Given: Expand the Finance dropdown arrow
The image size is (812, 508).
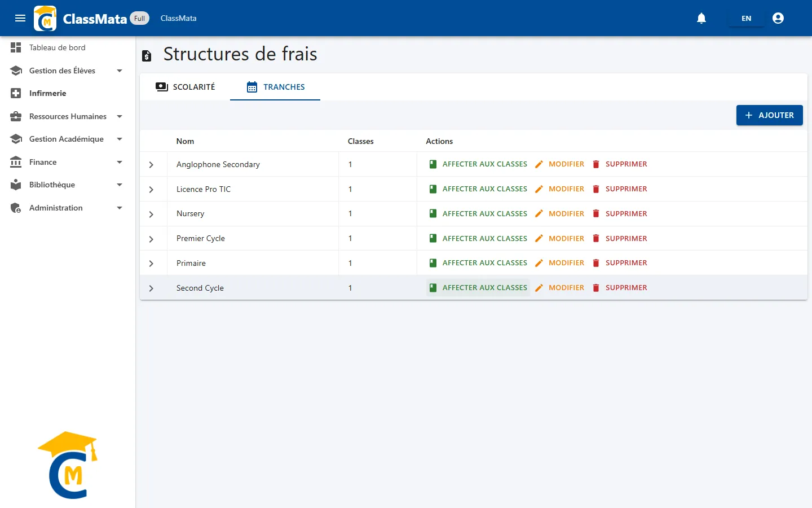Looking at the screenshot, I should tap(120, 162).
